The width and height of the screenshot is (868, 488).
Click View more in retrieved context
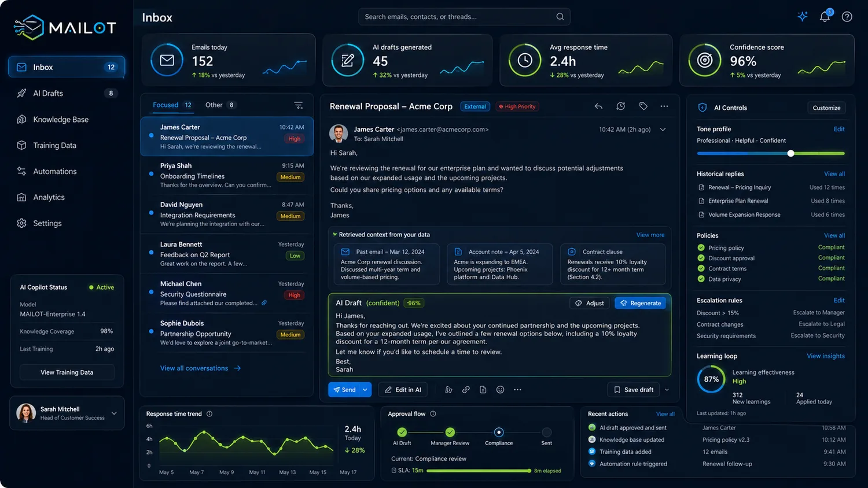[650, 235]
